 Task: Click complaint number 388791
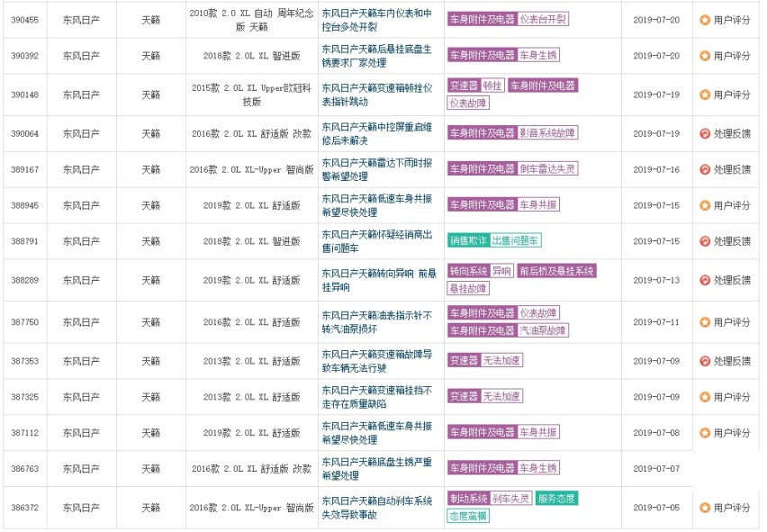tap(25, 241)
